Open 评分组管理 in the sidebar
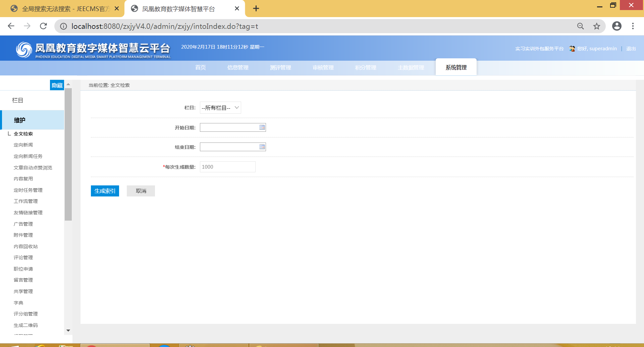 click(x=25, y=314)
